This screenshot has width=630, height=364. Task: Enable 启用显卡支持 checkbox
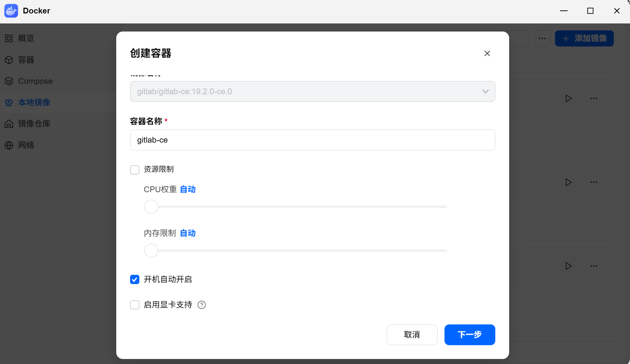coord(135,305)
